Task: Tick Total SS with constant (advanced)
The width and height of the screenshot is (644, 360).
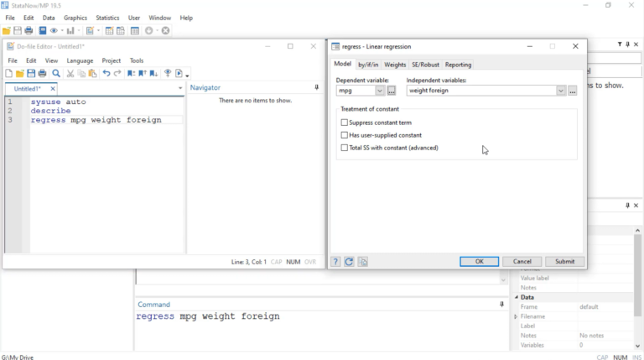Action: tap(344, 148)
